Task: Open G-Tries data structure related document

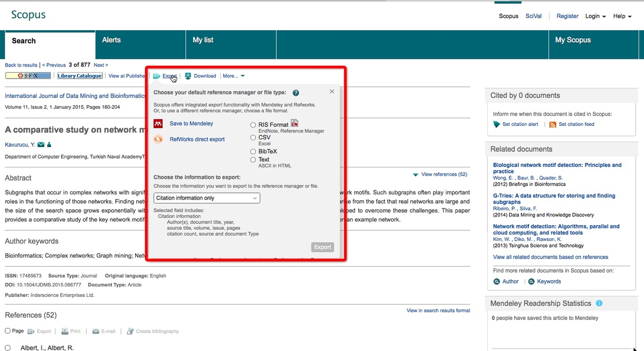Action: click(554, 199)
